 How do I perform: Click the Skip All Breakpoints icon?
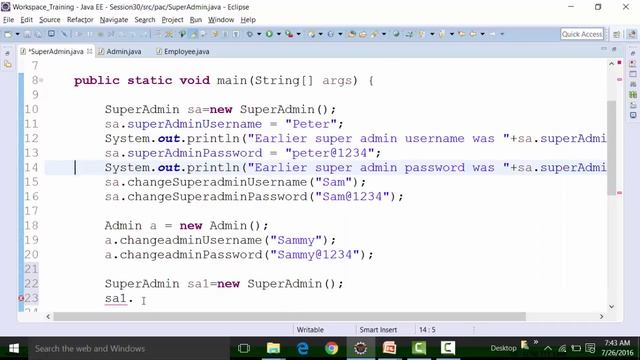pos(64,34)
